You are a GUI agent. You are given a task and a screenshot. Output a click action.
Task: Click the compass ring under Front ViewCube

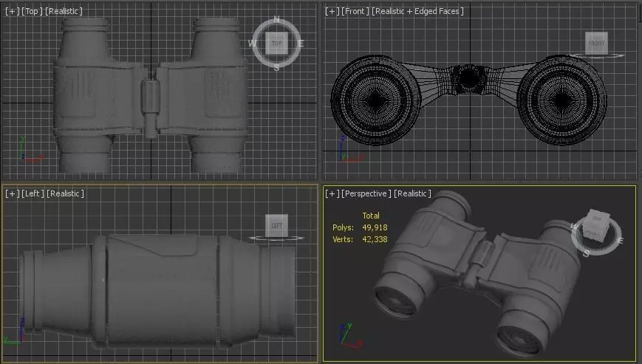(597, 55)
